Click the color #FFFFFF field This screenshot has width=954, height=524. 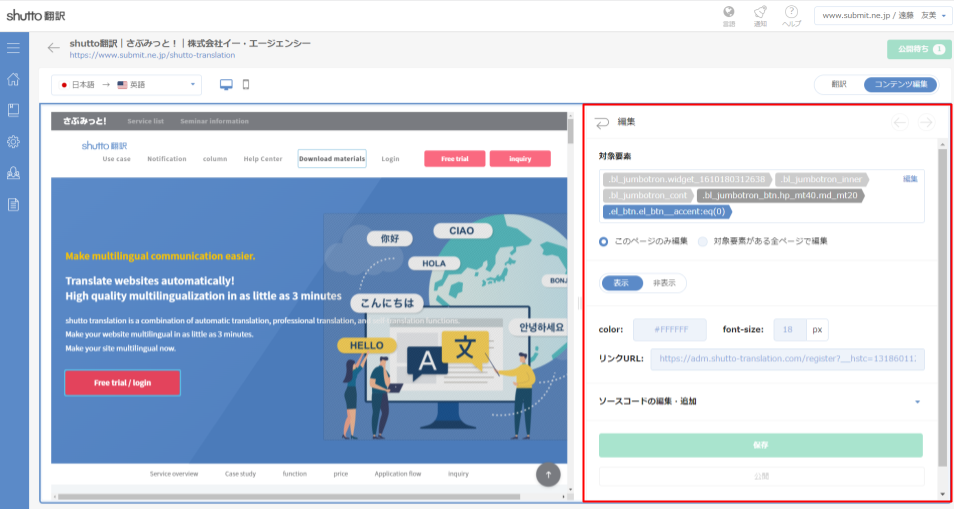point(670,330)
